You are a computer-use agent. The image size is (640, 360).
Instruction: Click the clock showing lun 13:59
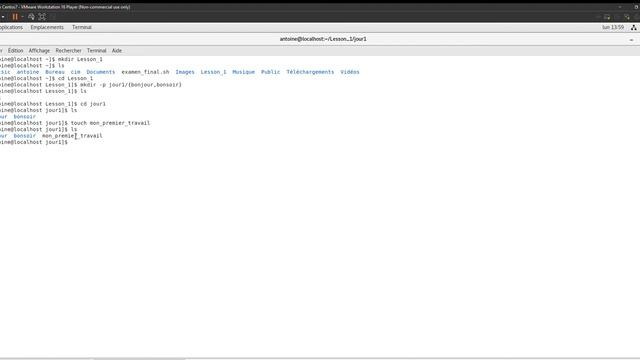613,27
